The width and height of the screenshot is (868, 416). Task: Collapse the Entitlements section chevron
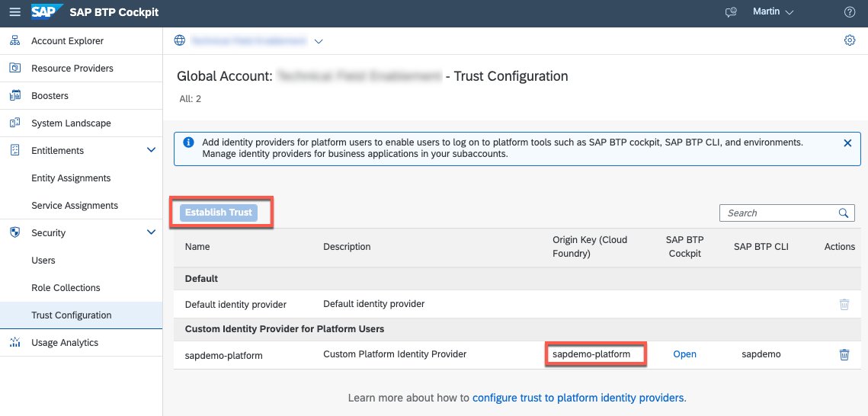(x=151, y=150)
